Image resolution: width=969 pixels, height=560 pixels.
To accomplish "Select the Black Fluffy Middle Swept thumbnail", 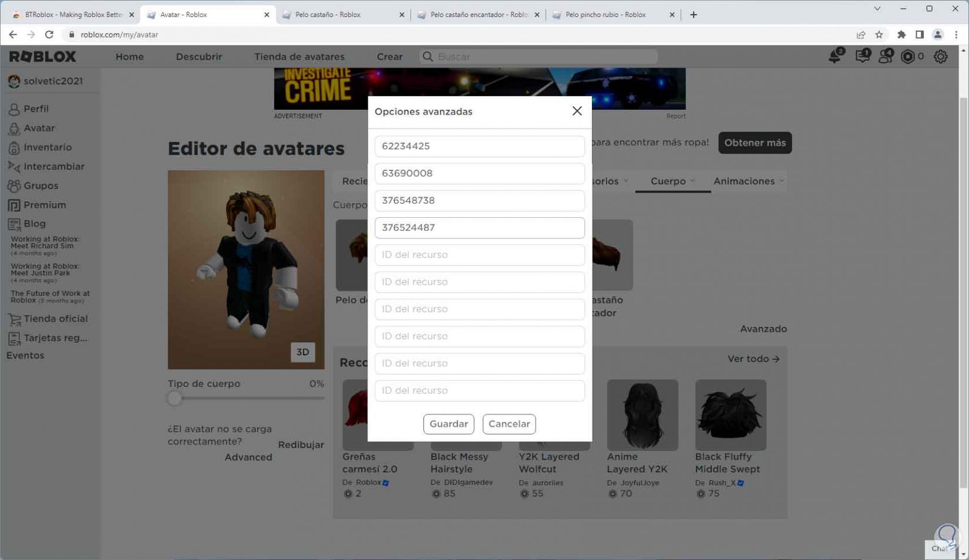I will pos(731,415).
